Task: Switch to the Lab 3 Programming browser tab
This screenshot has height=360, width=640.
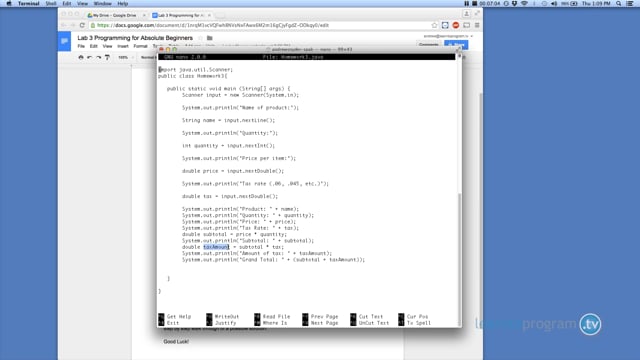Action: click(x=181, y=15)
